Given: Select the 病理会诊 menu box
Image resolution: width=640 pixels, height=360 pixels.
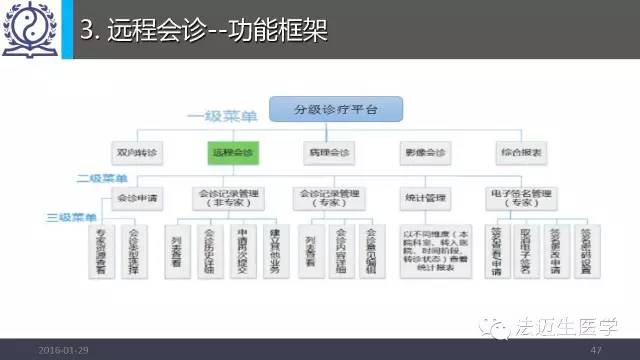Looking at the screenshot, I should click(329, 153).
